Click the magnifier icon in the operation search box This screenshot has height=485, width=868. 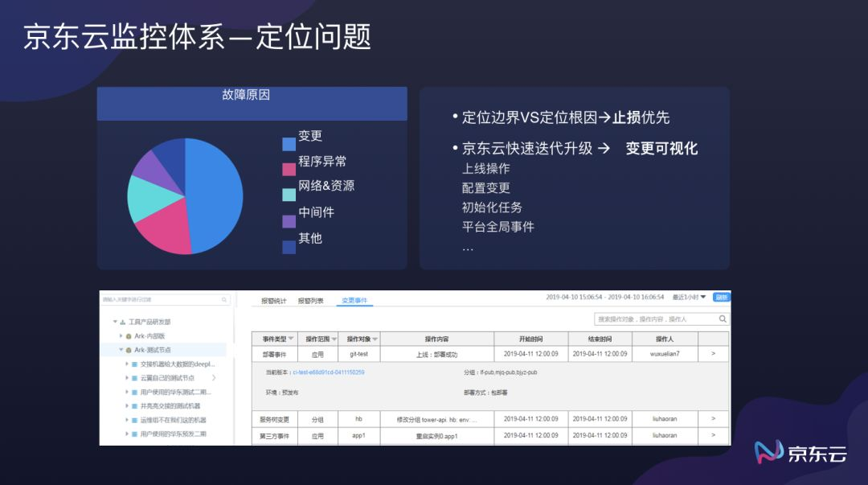tap(723, 319)
